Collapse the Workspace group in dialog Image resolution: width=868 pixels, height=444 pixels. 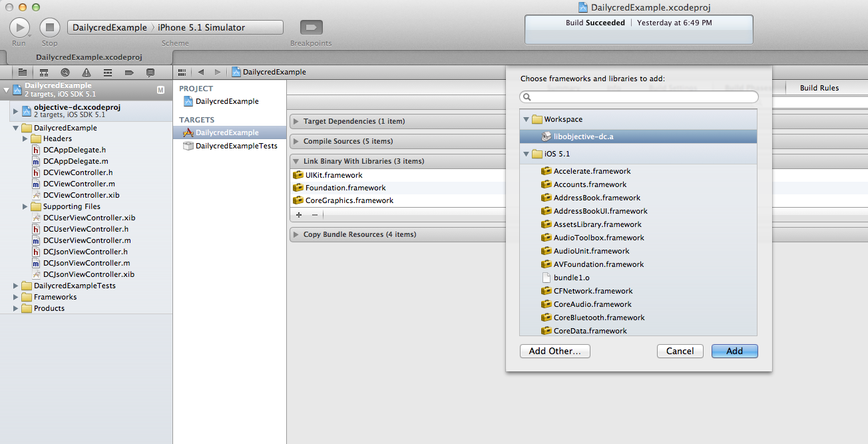click(x=527, y=120)
